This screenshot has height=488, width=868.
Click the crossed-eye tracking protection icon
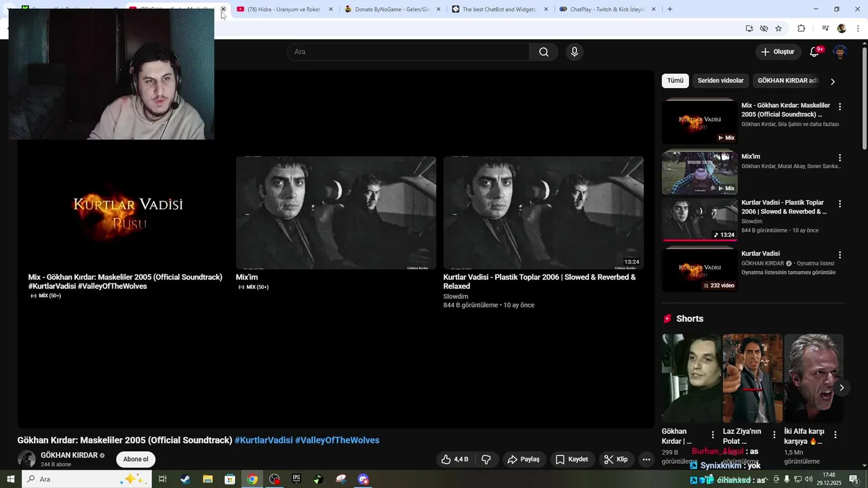[x=764, y=28]
